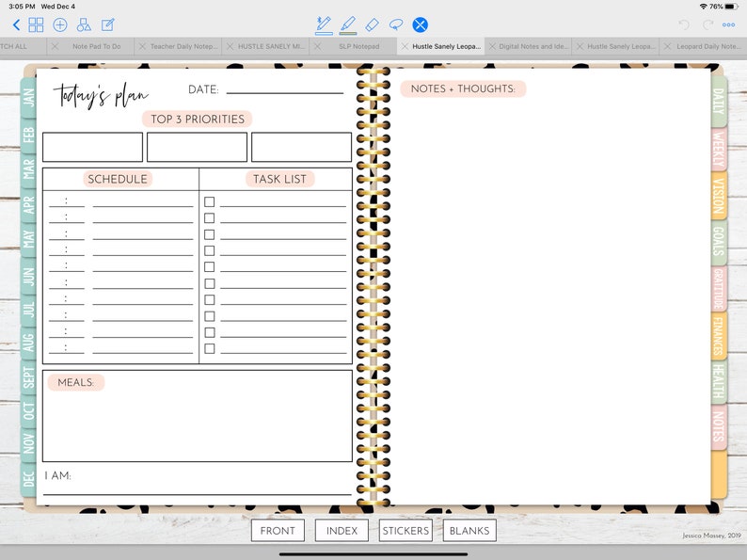Viewport: 747px width, 560px height.
Task: Select the eraser tool
Action: pos(372,24)
